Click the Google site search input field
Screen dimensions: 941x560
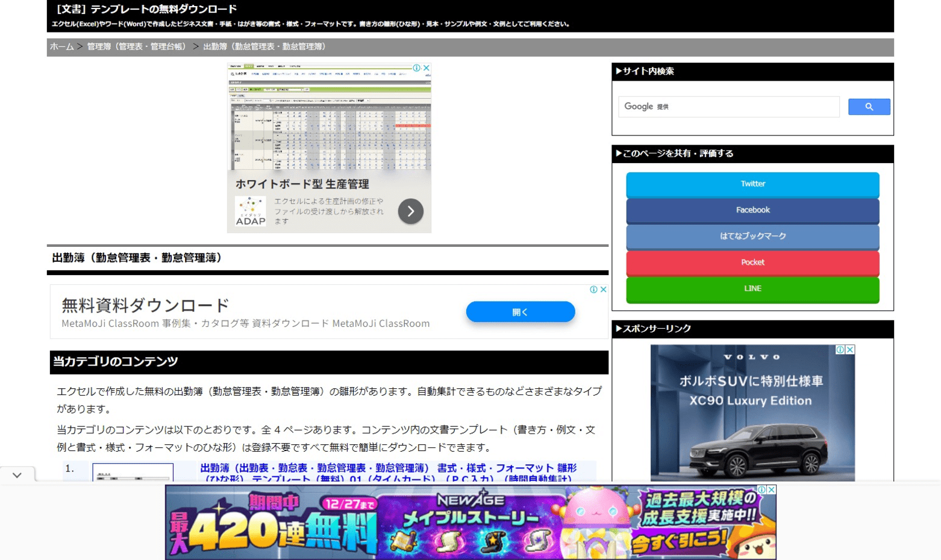pos(729,107)
